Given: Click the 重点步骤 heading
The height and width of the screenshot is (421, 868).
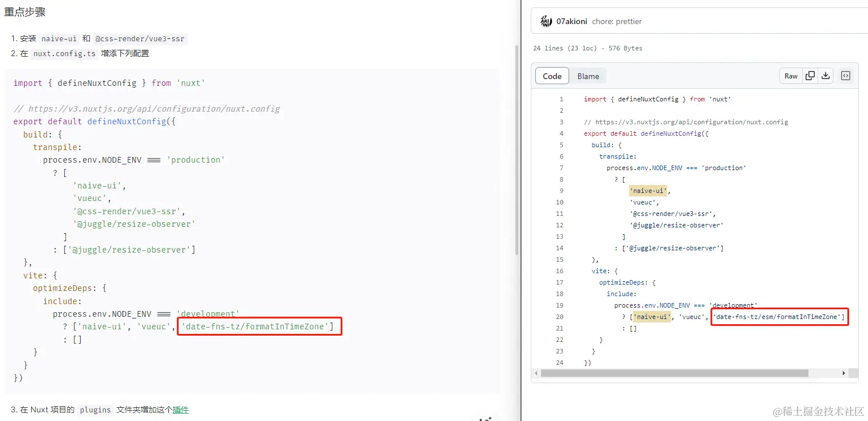Looking at the screenshot, I should tap(25, 11).
